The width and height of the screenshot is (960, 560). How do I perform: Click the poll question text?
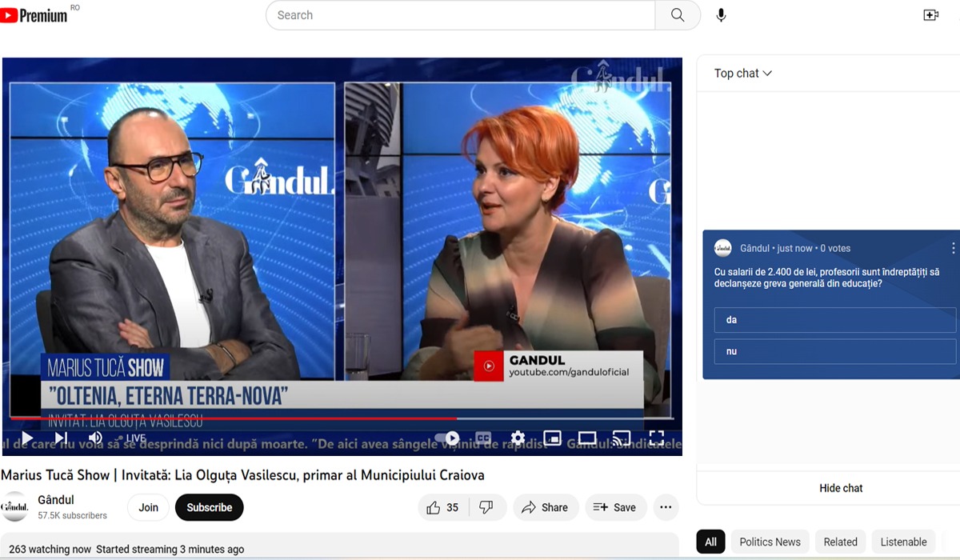pos(826,278)
